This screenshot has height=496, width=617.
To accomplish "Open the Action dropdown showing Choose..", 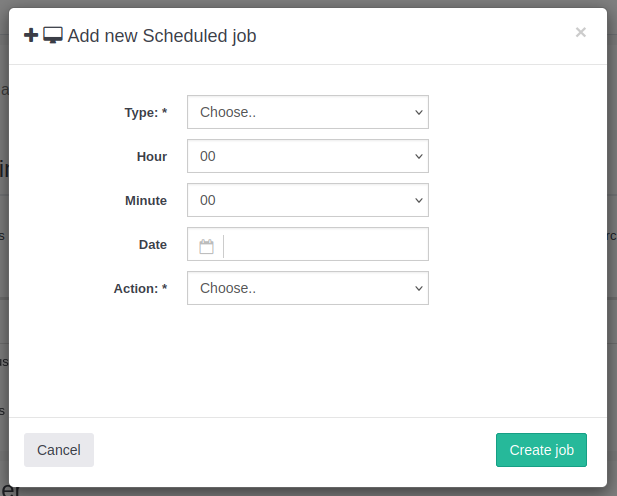I will click(307, 288).
